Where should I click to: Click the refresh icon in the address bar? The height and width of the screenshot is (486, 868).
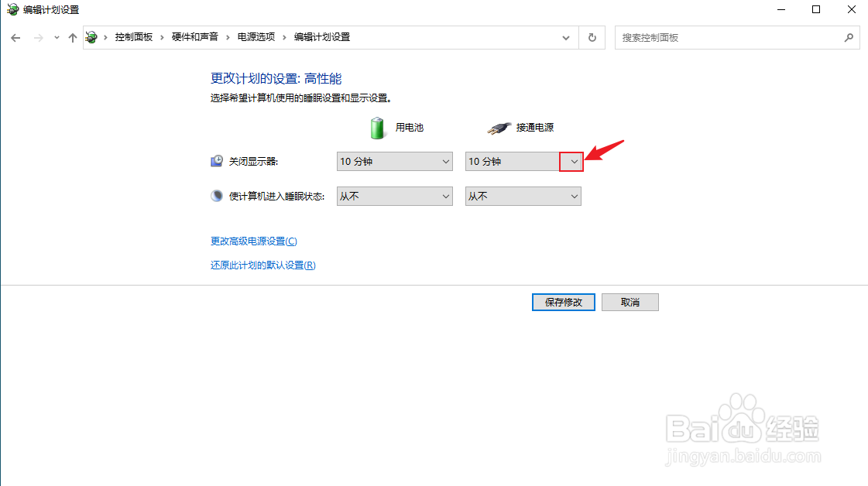click(591, 36)
